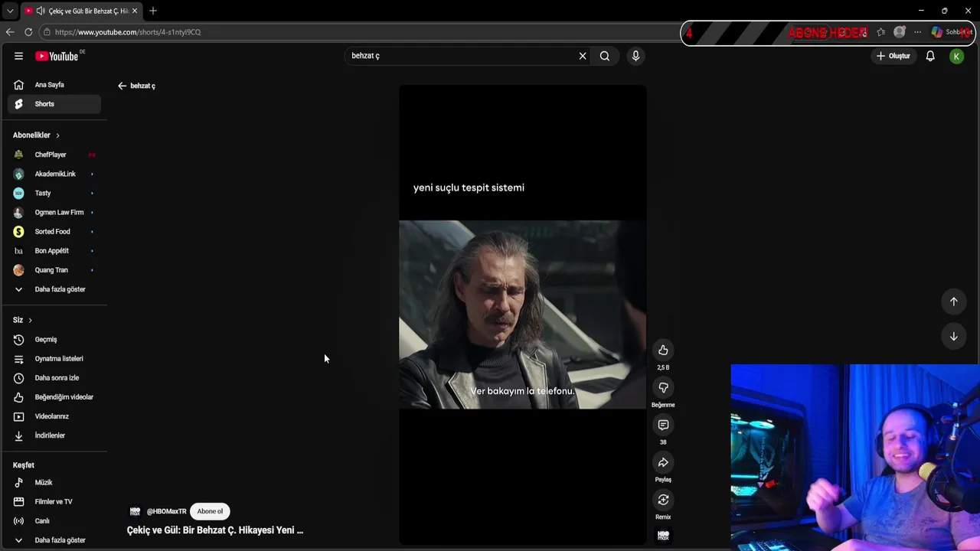Screen dimensions: 980x551
Task: Close the Çekiç ve Gül browser tab
Action: point(134,11)
